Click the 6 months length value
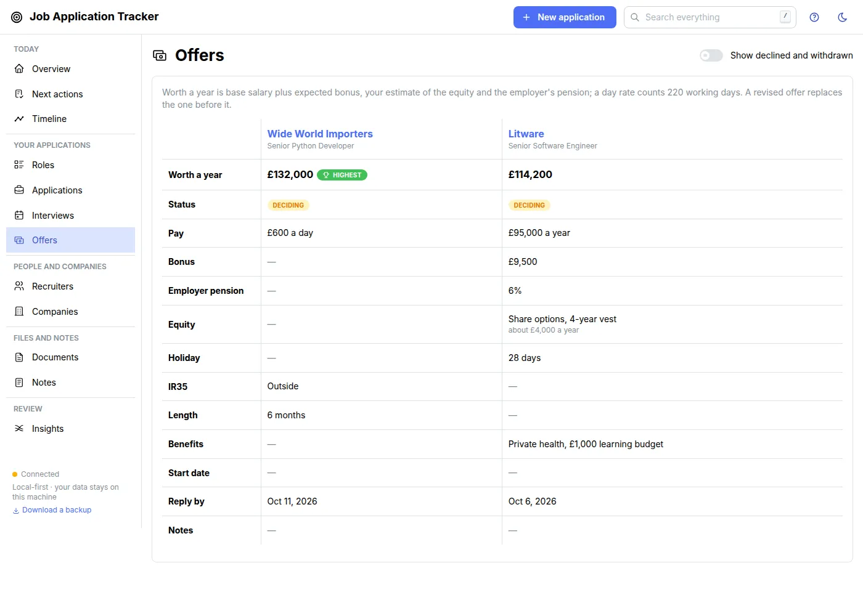 (x=286, y=415)
